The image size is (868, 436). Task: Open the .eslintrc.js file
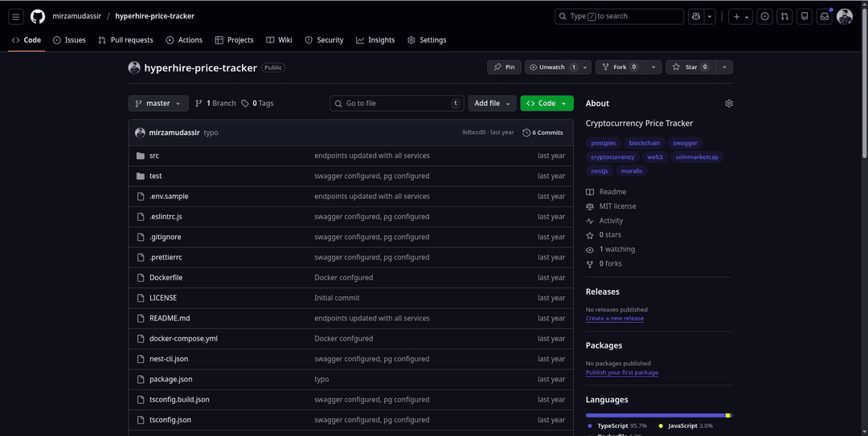pos(166,217)
